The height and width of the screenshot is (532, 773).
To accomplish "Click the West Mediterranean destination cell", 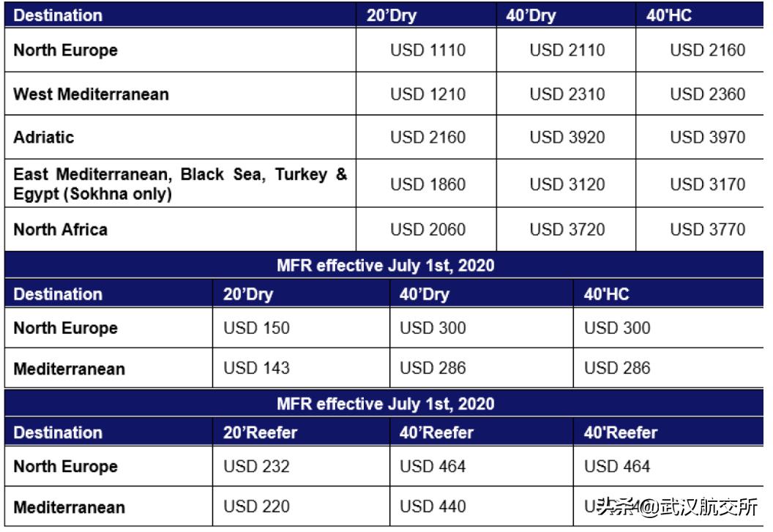I will coord(92,94).
